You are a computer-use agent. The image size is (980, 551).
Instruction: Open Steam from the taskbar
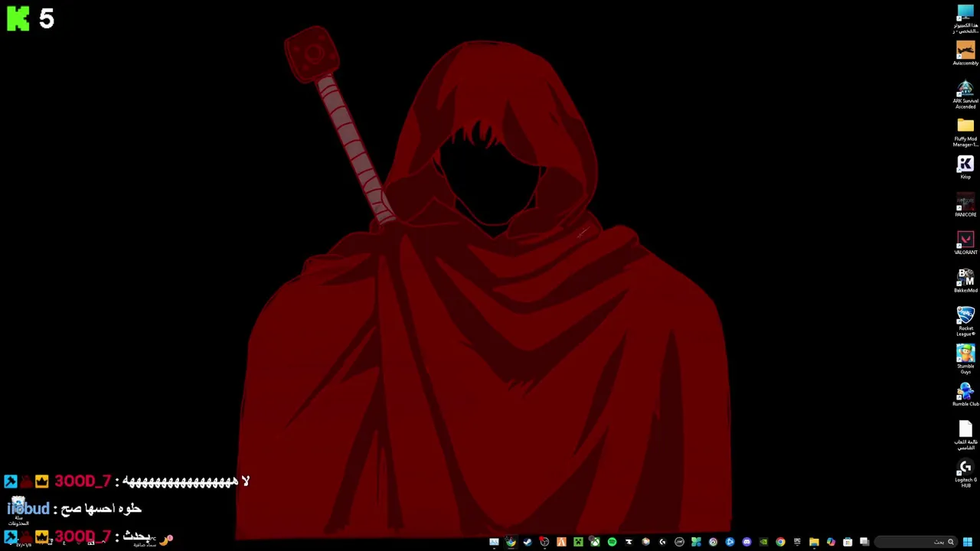point(527,542)
